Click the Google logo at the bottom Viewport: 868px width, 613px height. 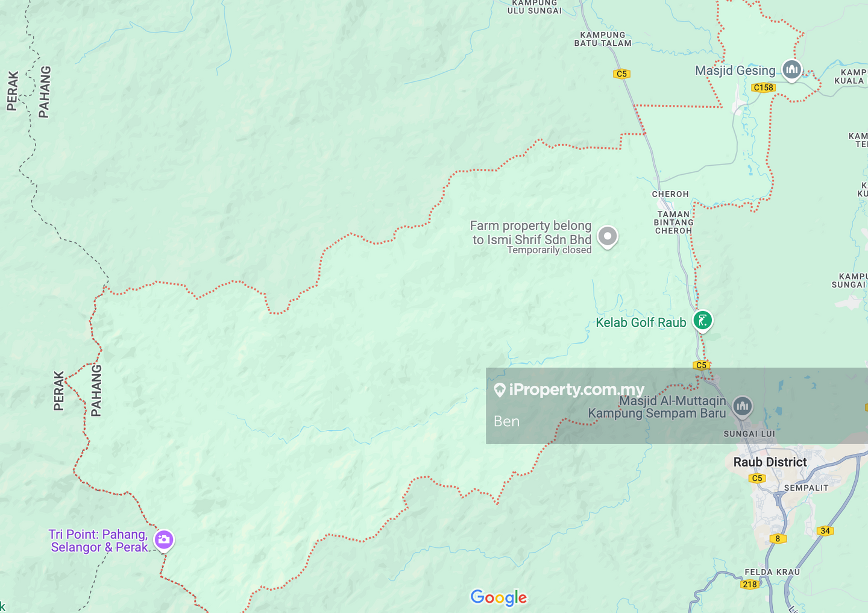(x=498, y=597)
